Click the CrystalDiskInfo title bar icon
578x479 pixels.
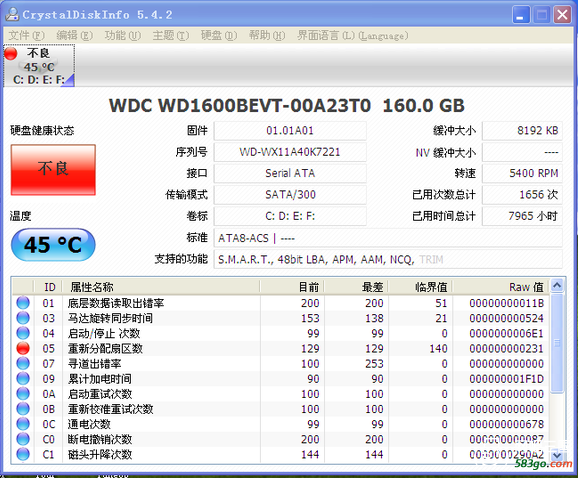(12, 14)
